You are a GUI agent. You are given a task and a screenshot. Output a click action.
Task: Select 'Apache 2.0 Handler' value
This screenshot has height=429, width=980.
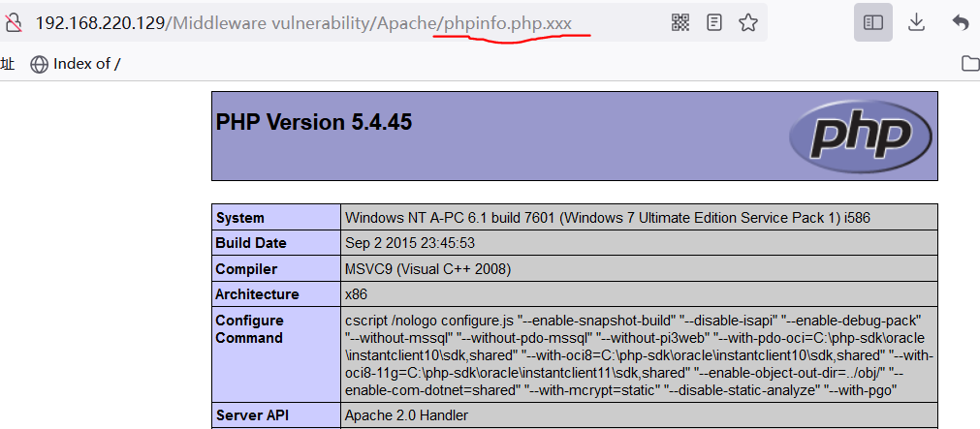406,415
